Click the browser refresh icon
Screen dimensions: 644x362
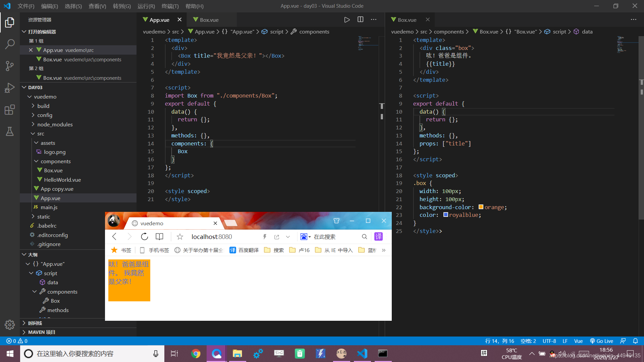(145, 237)
